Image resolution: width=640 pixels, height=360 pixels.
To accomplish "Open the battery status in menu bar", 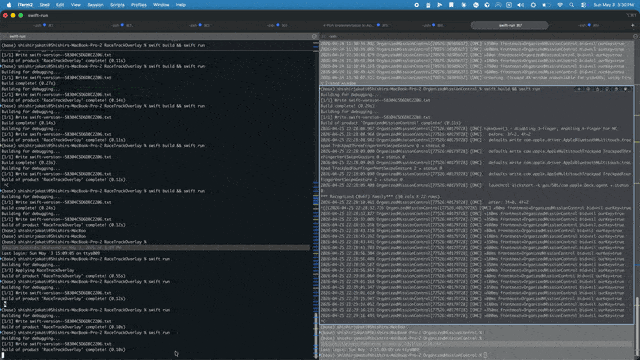I will (547, 5).
